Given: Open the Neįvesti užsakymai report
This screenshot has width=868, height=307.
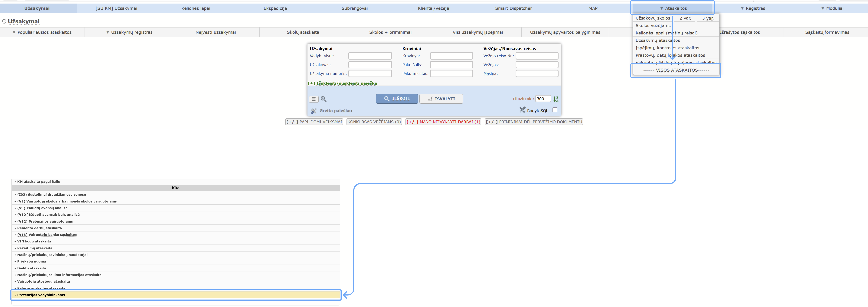Looking at the screenshot, I should pyautogui.click(x=216, y=32).
